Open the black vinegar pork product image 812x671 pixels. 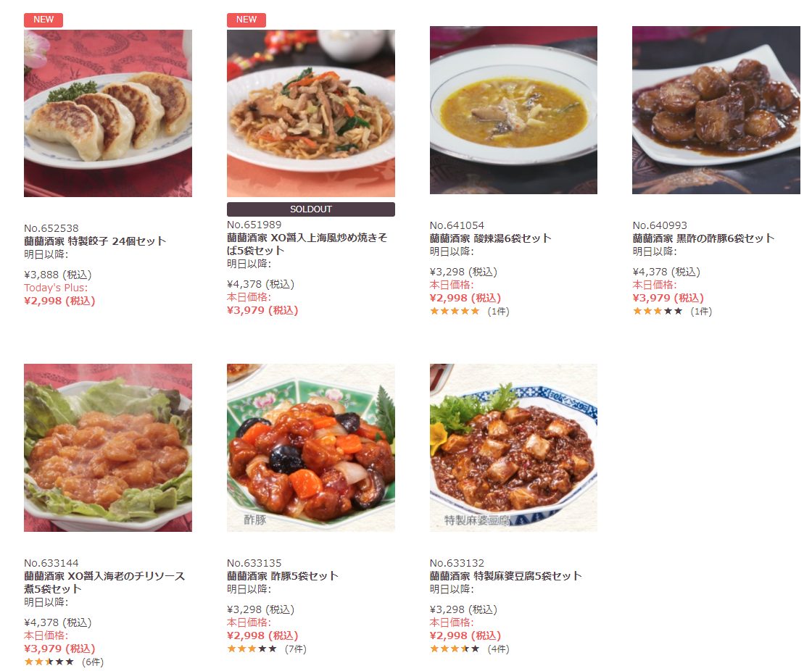(716, 109)
